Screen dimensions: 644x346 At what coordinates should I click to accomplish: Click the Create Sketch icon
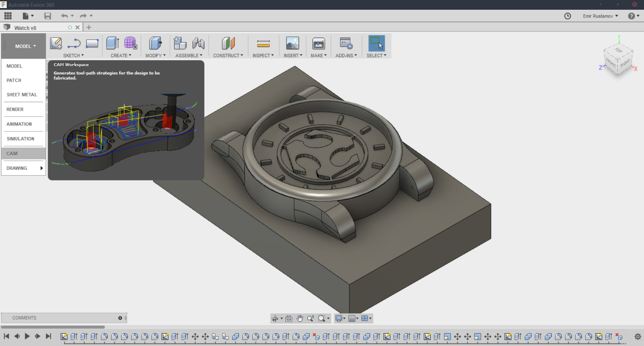(56, 44)
